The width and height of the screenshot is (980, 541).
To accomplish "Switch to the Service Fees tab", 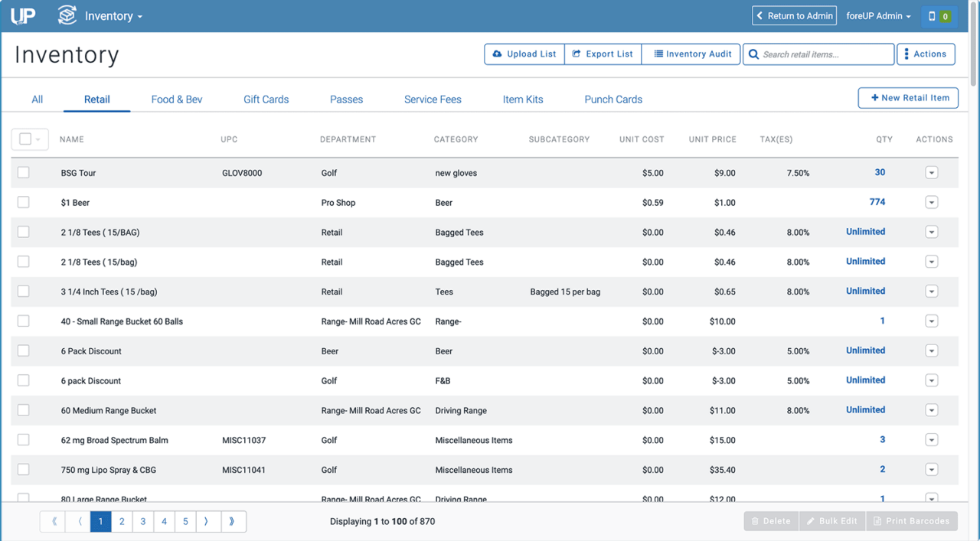I will [x=433, y=99].
